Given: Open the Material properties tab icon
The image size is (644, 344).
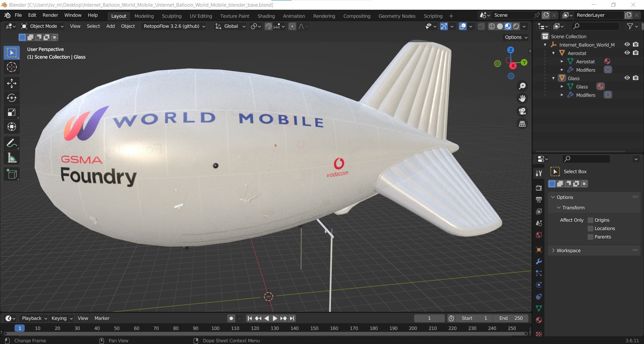Looking at the screenshot, I should pos(539,320).
